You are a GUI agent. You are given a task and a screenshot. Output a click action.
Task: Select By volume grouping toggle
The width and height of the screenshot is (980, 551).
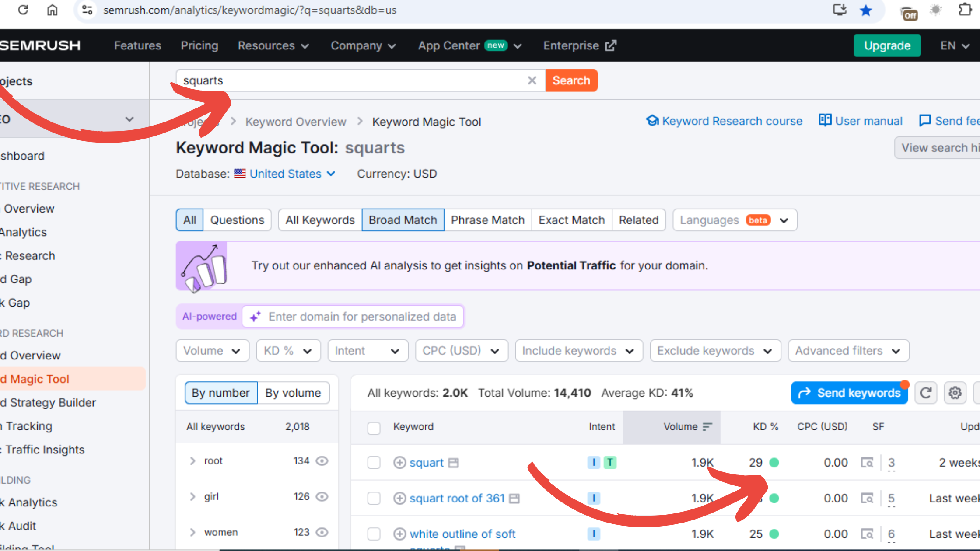pos(293,393)
